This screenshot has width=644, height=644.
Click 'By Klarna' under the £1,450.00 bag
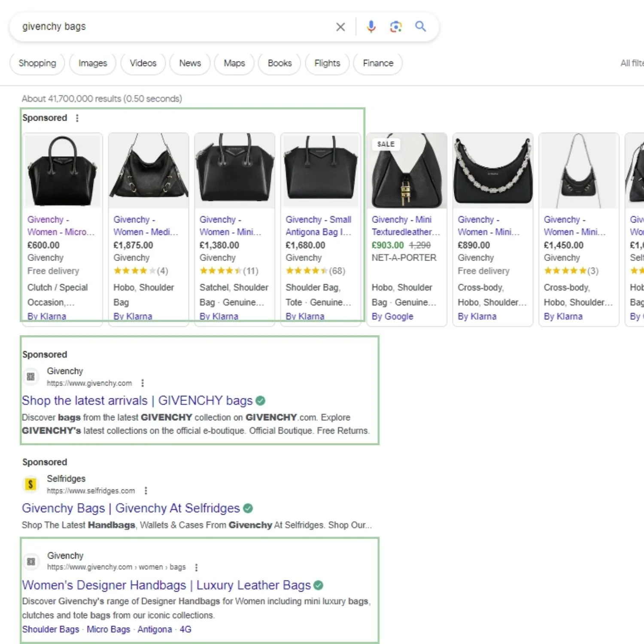click(x=563, y=316)
